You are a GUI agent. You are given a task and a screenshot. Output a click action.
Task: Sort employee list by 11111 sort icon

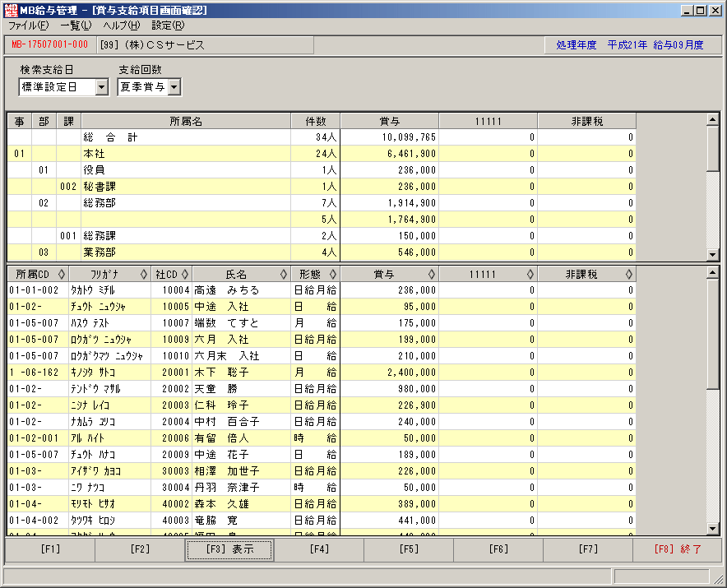coord(530,274)
